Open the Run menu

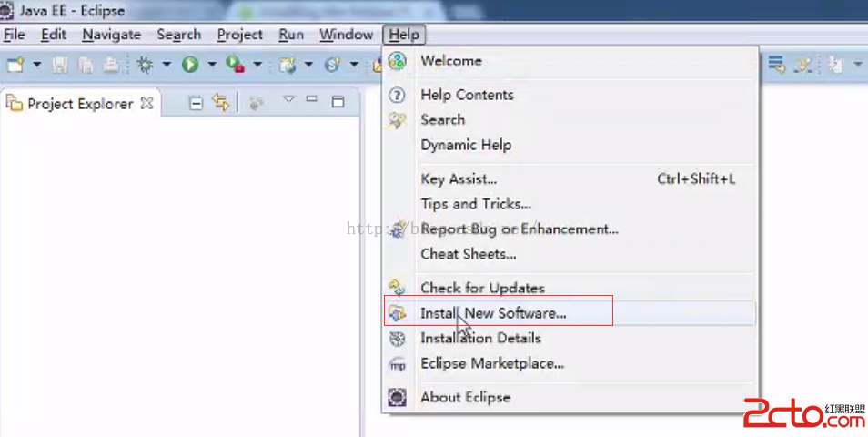coord(291,35)
